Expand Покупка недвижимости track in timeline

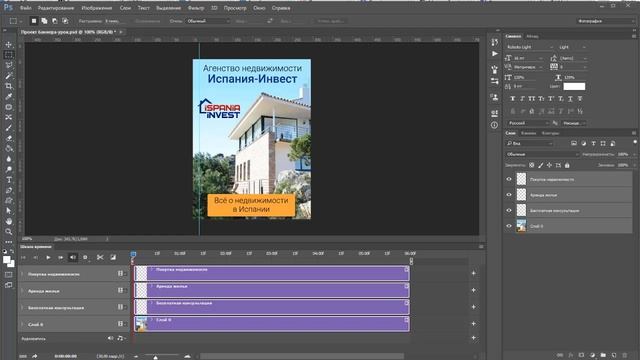(x=22, y=274)
